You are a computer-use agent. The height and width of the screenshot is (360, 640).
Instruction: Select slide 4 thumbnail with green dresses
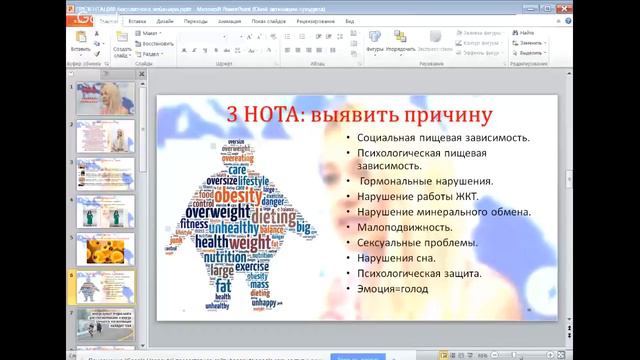[105, 211]
